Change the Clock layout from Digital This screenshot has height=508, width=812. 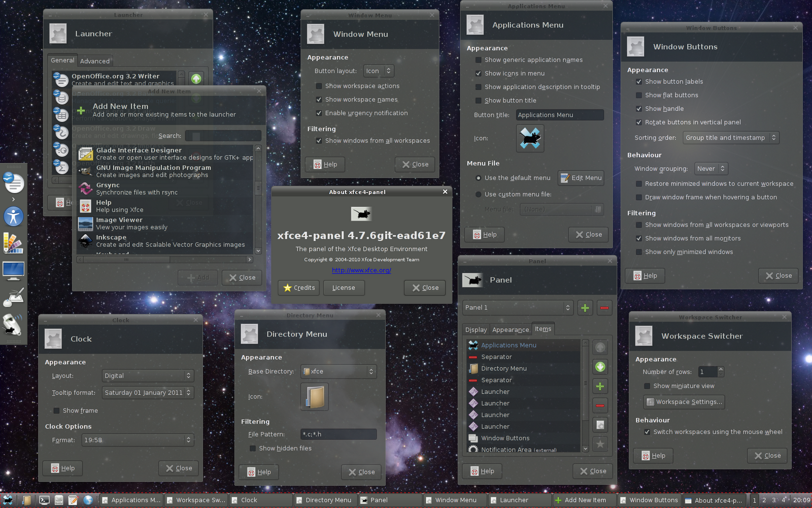click(x=148, y=375)
